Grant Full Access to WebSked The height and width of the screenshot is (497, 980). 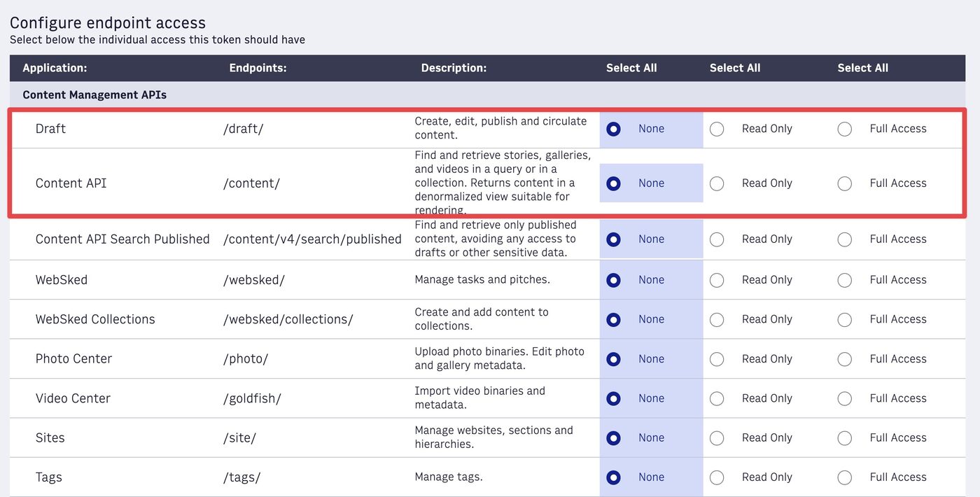click(845, 280)
